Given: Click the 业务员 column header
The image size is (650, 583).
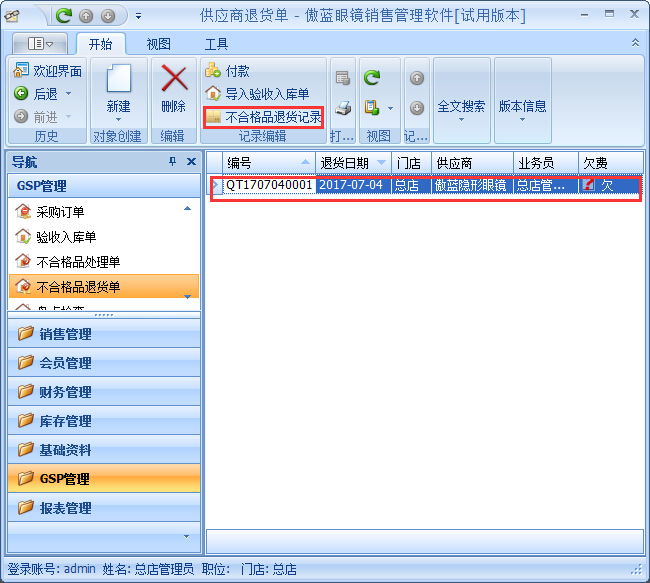Looking at the screenshot, I should (x=546, y=163).
